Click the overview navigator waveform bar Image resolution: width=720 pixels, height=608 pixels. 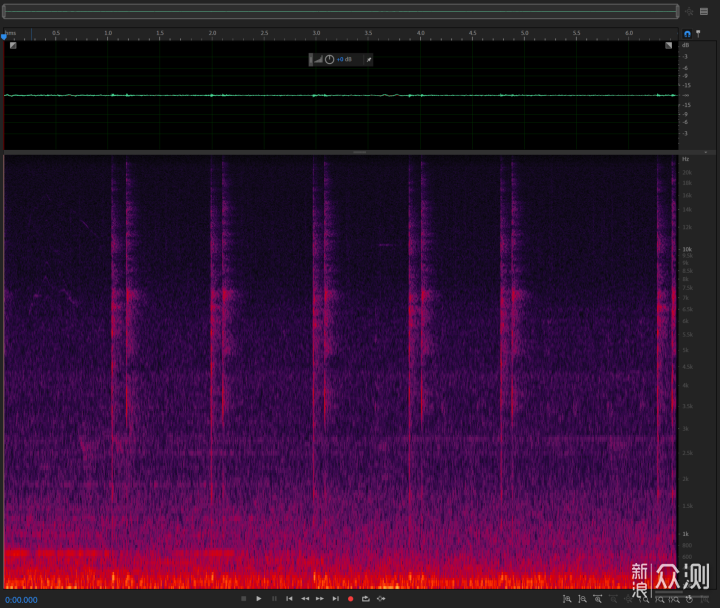click(341, 11)
